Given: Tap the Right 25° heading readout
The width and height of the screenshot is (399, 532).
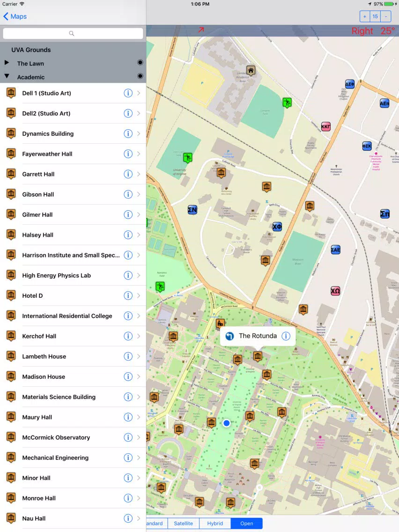Looking at the screenshot, I should pyautogui.click(x=373, y=31).
